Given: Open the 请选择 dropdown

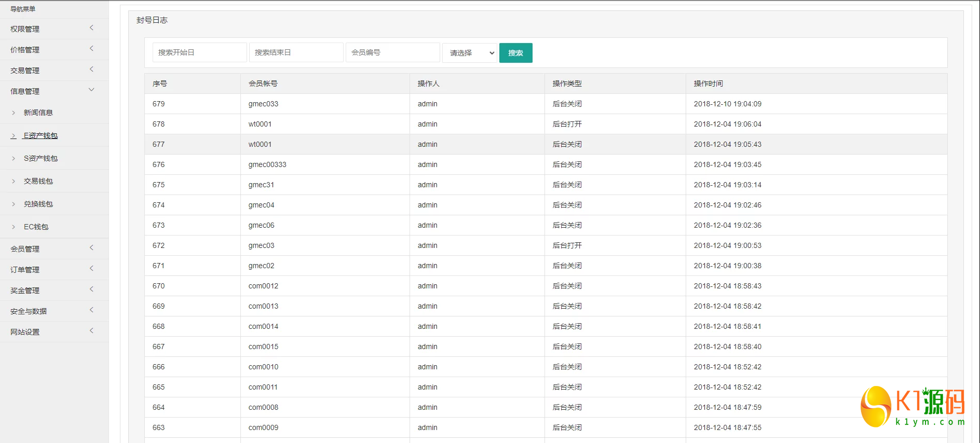Looking at the screenshot, I should [470, 53].
